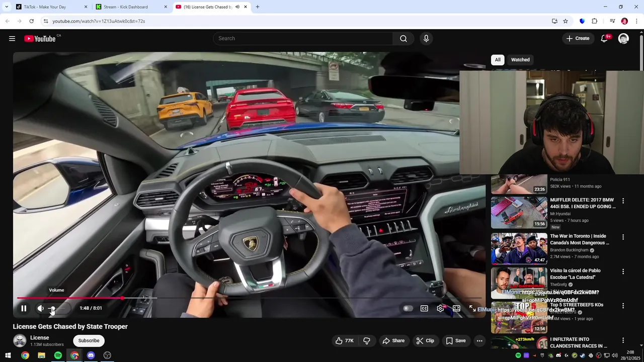Open the blue shield extension

tap(582, 21)
